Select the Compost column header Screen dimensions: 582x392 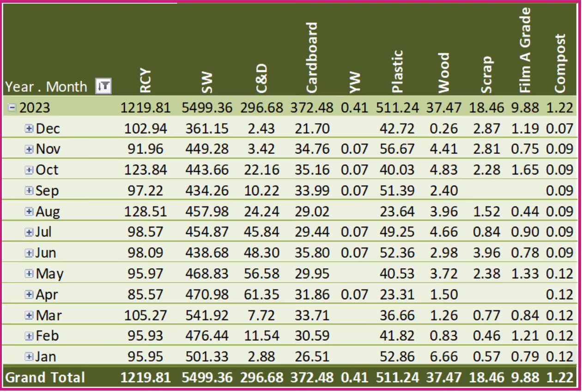[559, 63]
